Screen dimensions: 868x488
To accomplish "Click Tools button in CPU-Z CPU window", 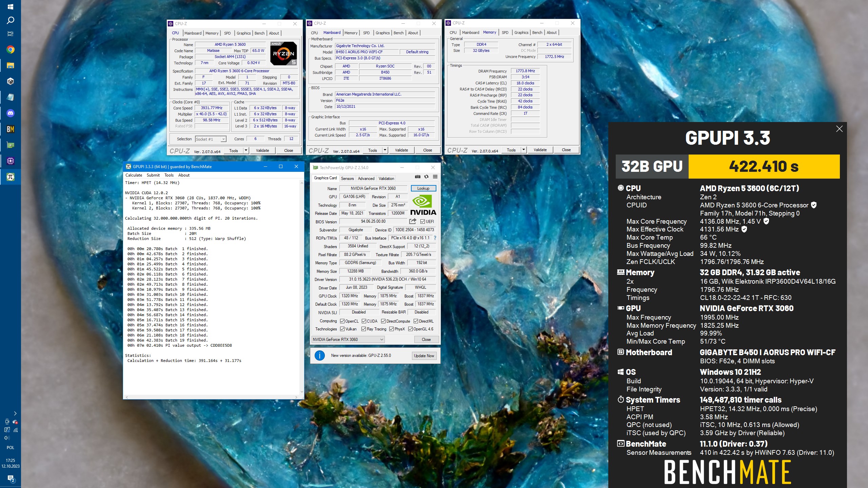I will click(x=234, y=150).
